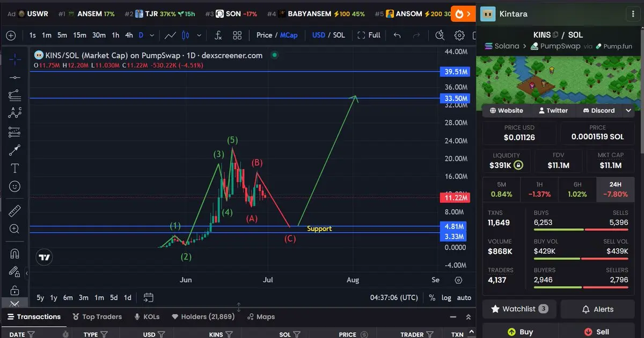Filter transactions by DATE column
The image size is (644, 338).
point(31,334)
